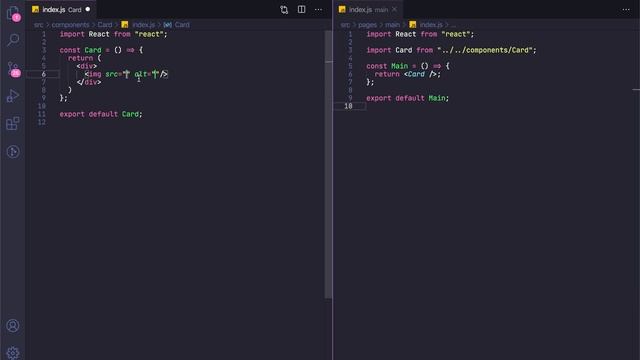Click 'export default Main;' line
Screen dimensions: 640x360
[x=408, y=98]
